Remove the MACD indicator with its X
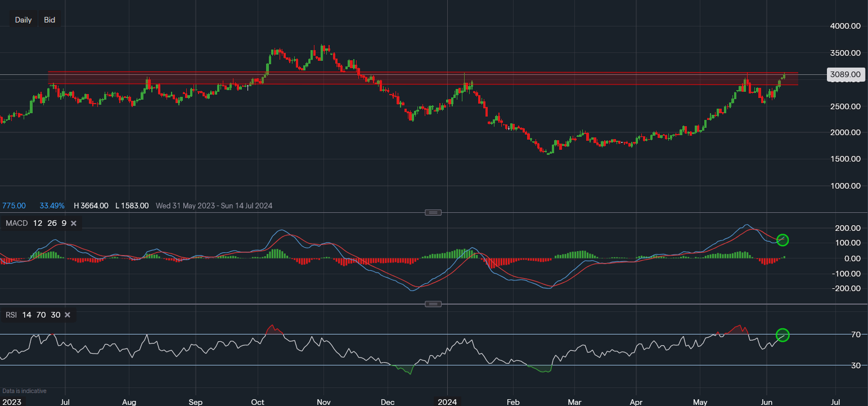The image size is (868, 406). click(x=74, y=224)
